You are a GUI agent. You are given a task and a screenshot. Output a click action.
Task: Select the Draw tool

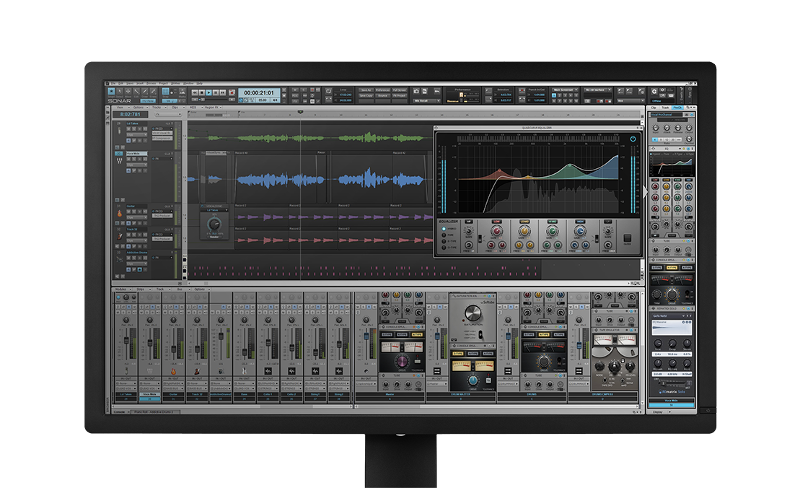coord(144,91)
